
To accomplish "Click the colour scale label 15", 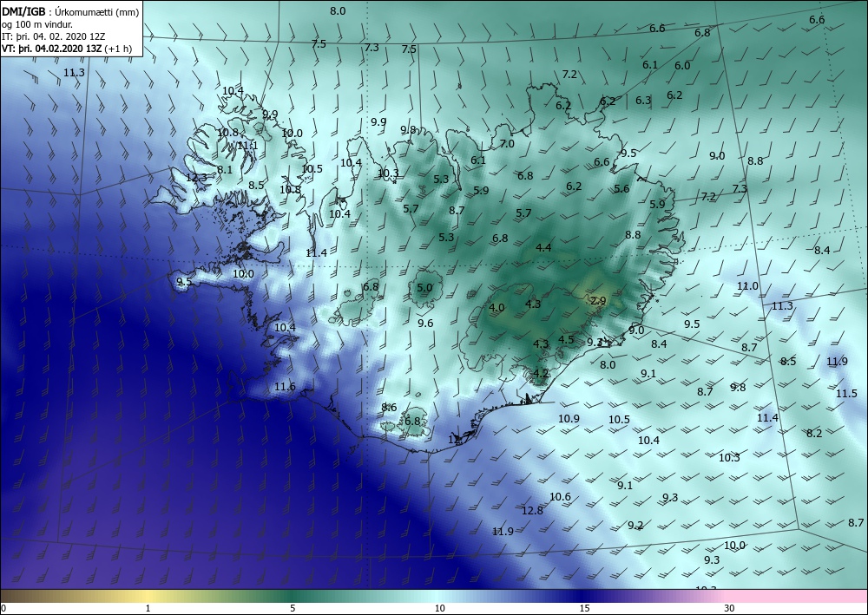I will coord(584,608).
